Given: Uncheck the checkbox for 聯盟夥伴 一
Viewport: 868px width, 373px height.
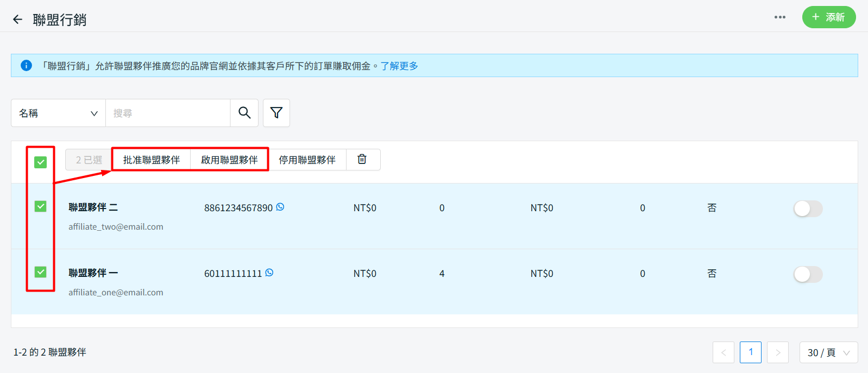Looking at the screenshot, I should (x=41, y=272).
